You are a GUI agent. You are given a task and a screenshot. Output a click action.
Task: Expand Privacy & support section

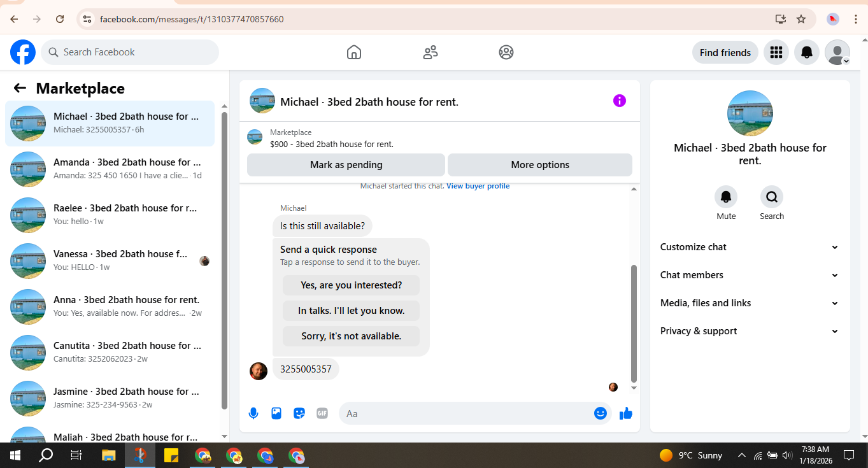click(x=750, y=331)
